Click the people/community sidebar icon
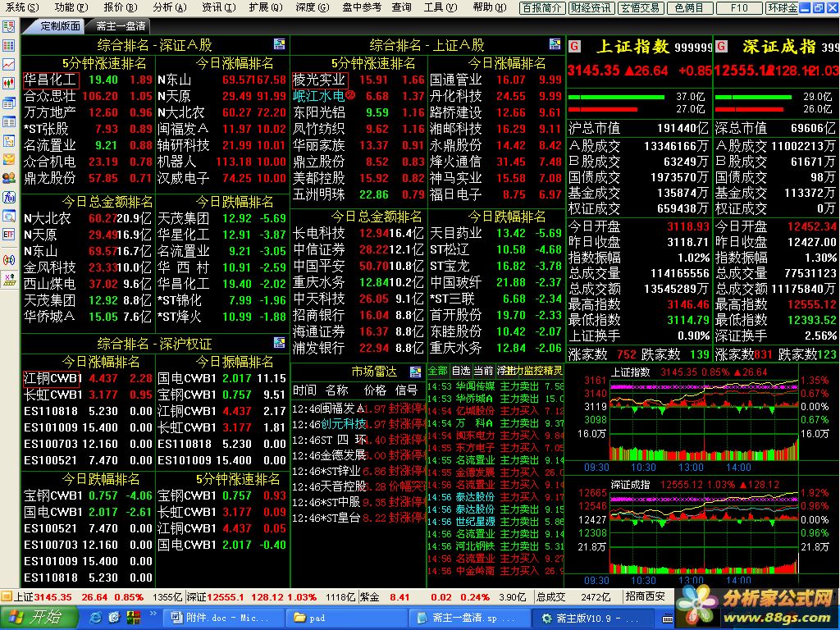This screenshot has width=840, height=630. coord(8,178)
